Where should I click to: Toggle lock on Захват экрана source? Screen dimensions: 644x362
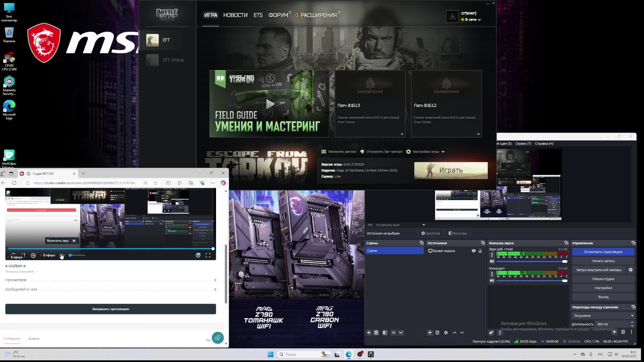point(480,251)
